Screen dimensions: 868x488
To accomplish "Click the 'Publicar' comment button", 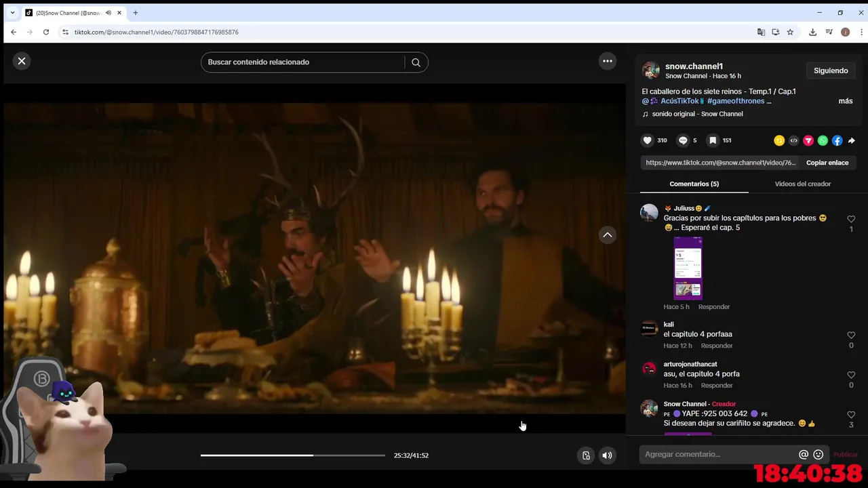I will (x=845, y=455).
